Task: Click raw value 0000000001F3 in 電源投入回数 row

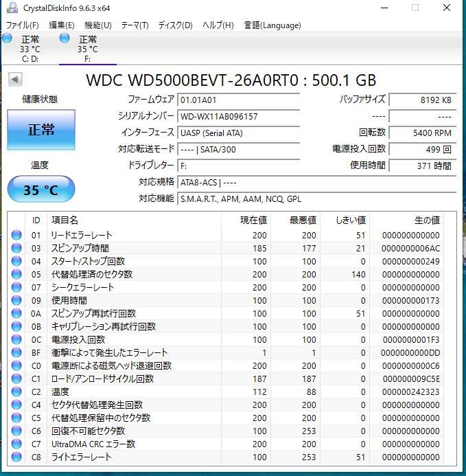Action: tap(411, 340)
